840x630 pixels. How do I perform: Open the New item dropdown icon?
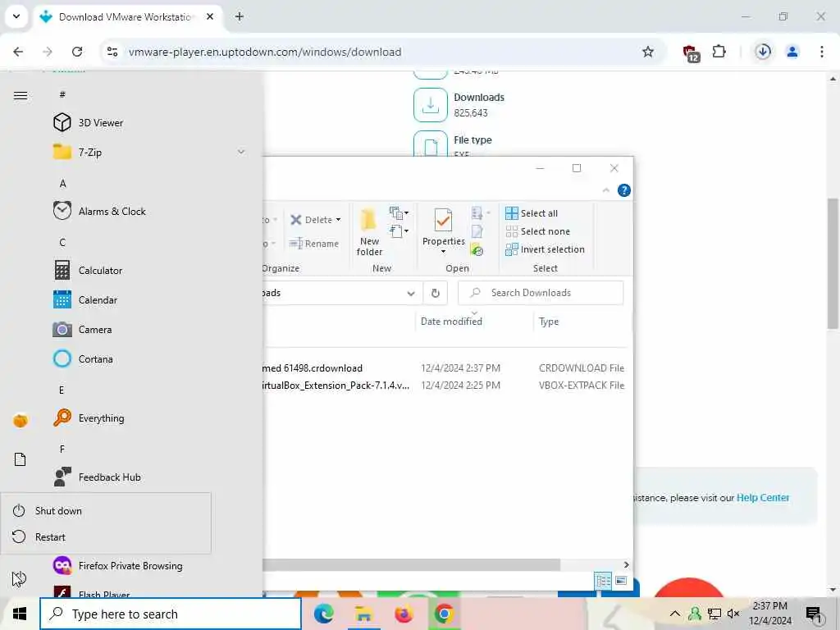point(399,213)
